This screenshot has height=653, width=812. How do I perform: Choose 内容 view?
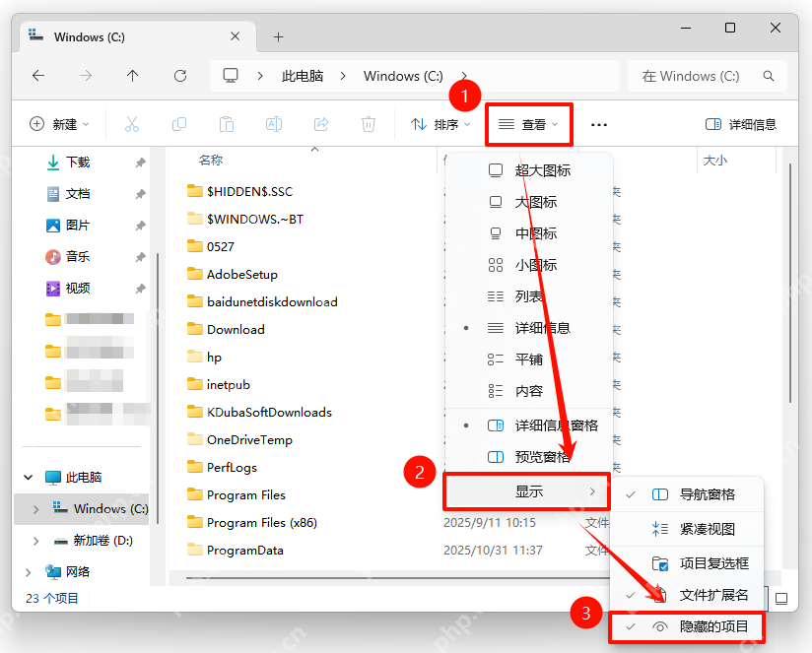tap(529, 391)
